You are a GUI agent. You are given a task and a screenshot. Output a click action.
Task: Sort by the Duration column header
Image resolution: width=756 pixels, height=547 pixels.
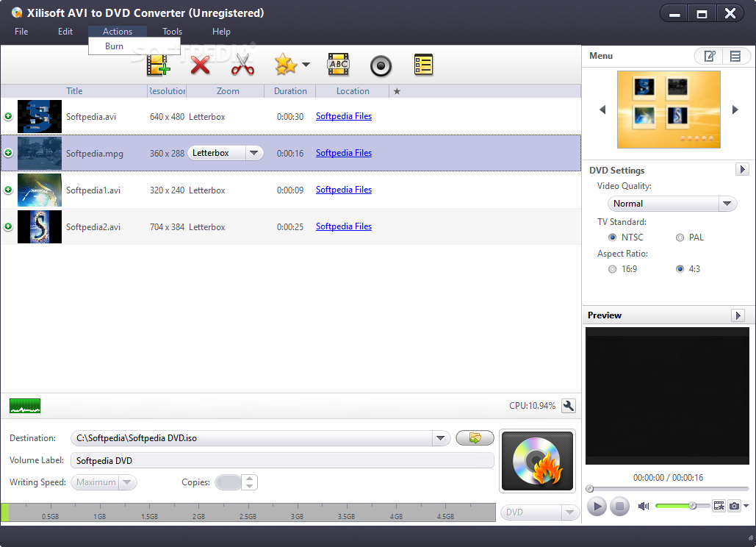pos(290,91)
